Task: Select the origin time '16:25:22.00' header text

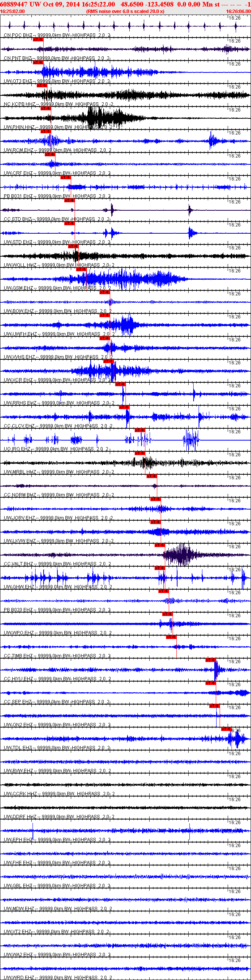Action: click(98, 4)
